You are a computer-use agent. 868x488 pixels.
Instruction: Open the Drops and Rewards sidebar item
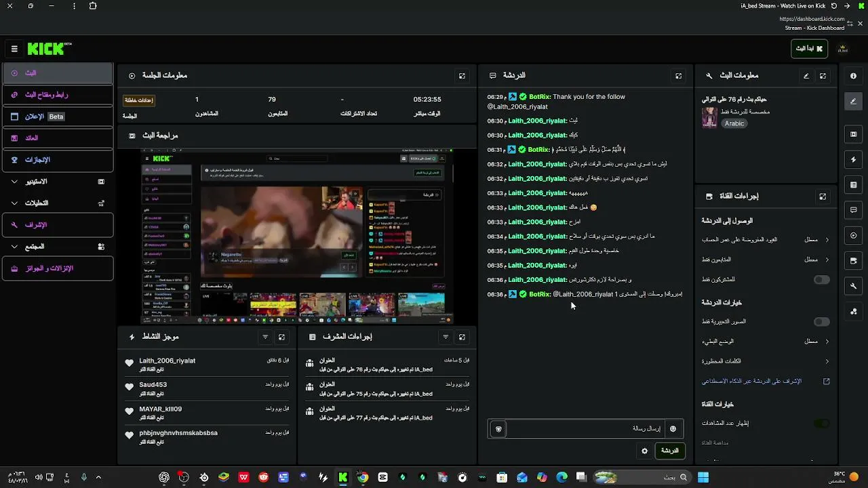pos(58,268)
